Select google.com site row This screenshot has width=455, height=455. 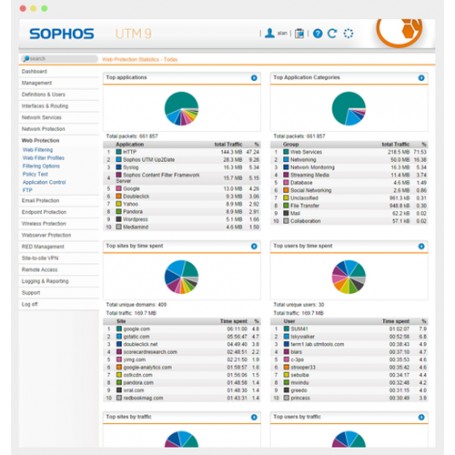[x=182, y=329]
